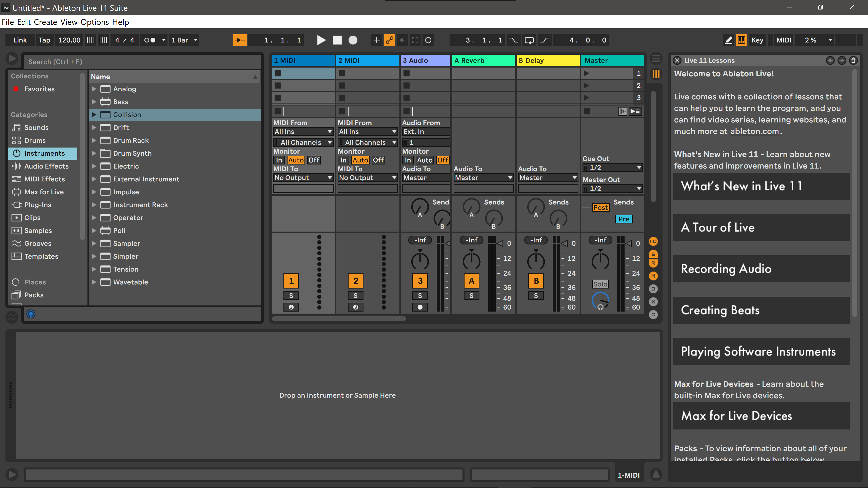Image resolution: width=868 pixels, height=488 pixels.
Task: Set 1 MIDI monitor to Off
Action: coord(314,160)
